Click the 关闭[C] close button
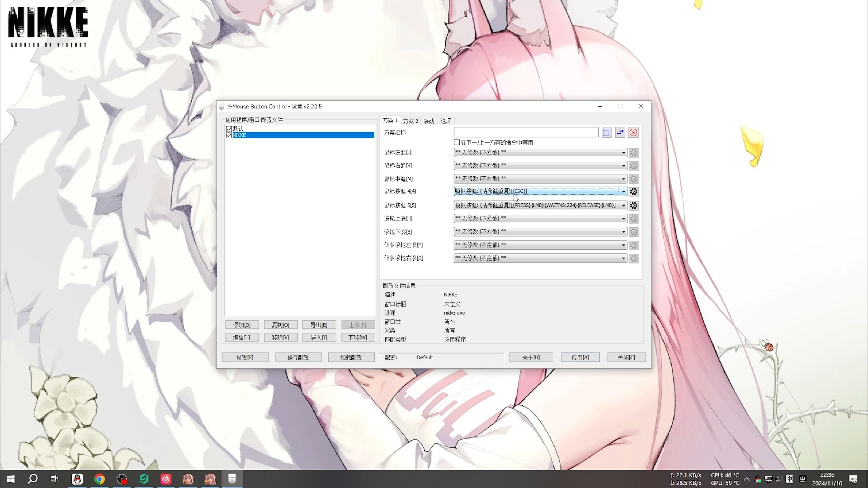Screen dimensions: 868x488 (627, 357)
